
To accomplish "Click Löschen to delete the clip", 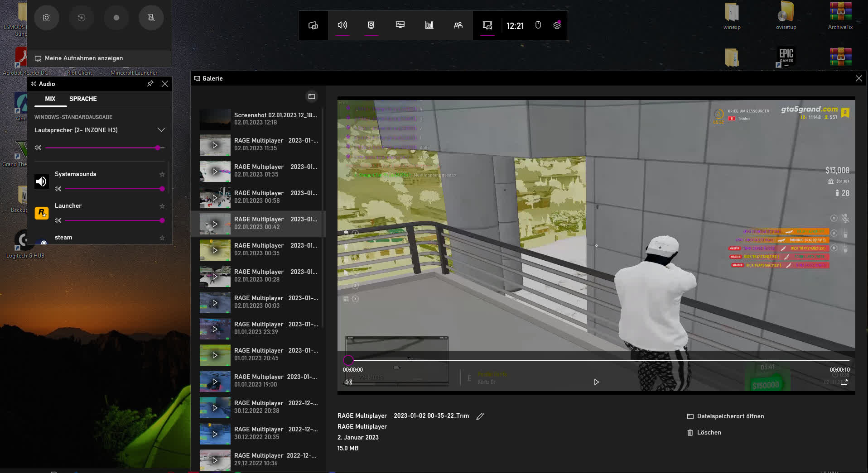I will 704,433.
